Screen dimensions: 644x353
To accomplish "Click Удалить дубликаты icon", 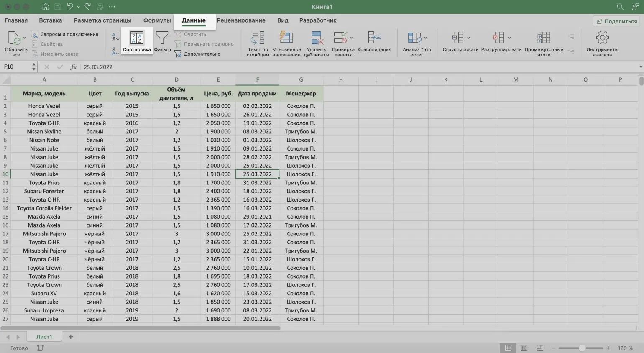I will [316, 38].
